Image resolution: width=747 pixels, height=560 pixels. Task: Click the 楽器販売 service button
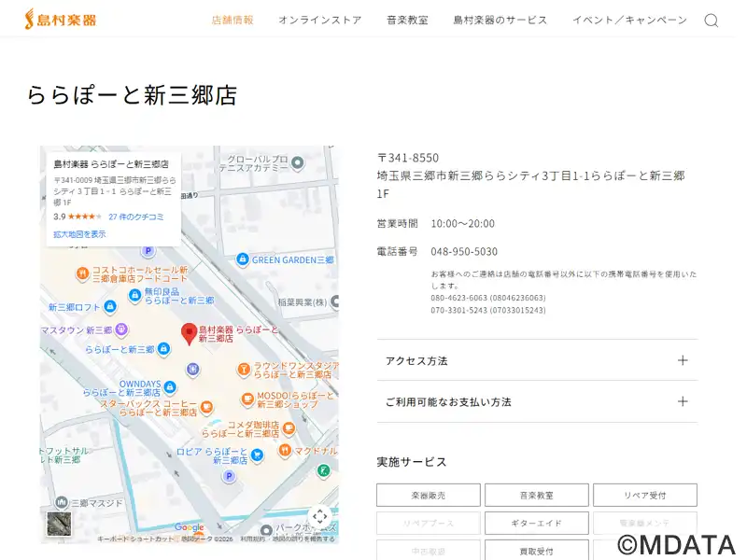pyautogui.click(x=429, y=496)
